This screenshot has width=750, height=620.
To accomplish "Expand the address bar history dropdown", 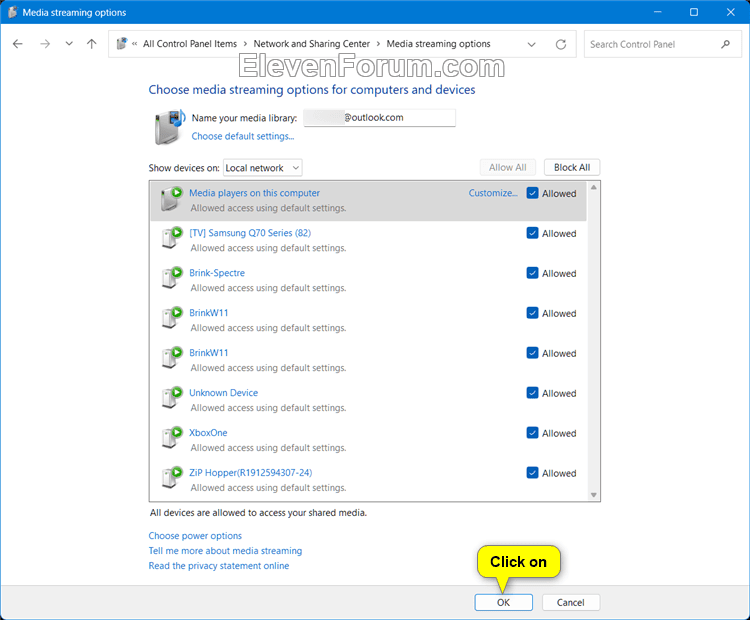I will [x=531, y=44].
